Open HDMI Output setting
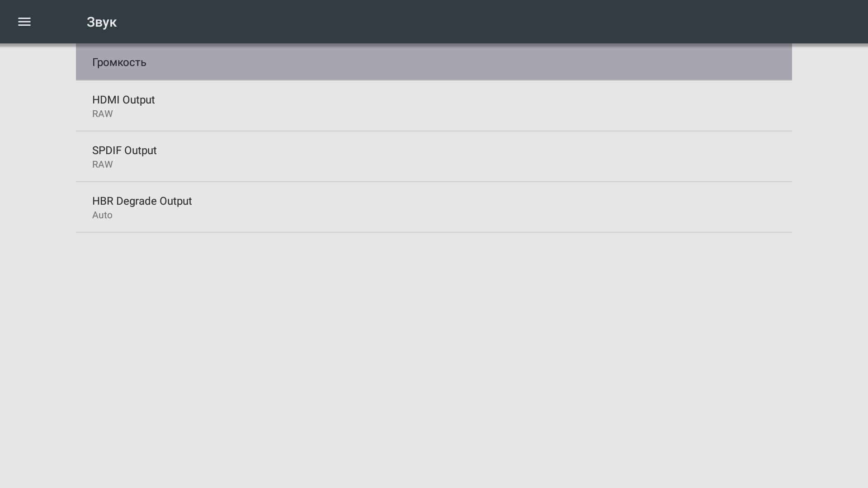The height and width of the screenshot is (488, 868). [434, 106]
